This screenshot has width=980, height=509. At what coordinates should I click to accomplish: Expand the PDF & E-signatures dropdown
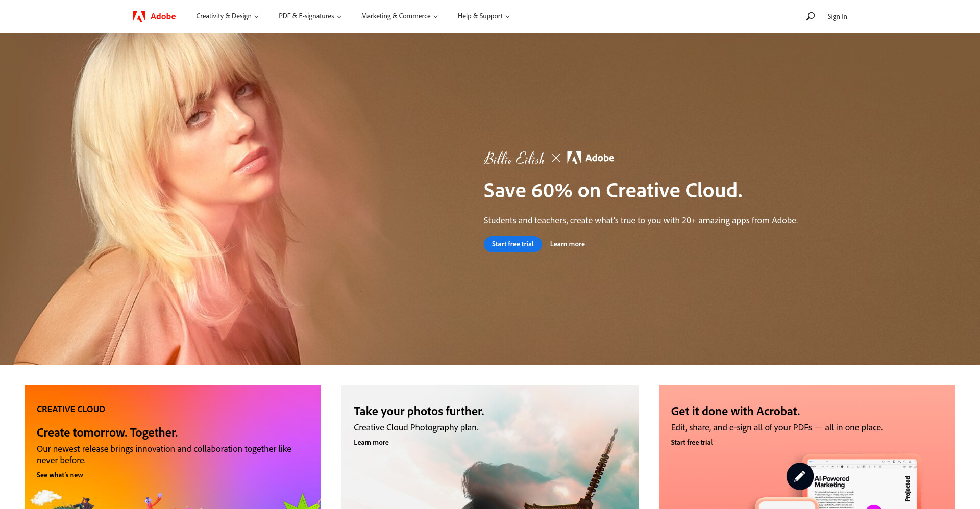pos(310,16)
